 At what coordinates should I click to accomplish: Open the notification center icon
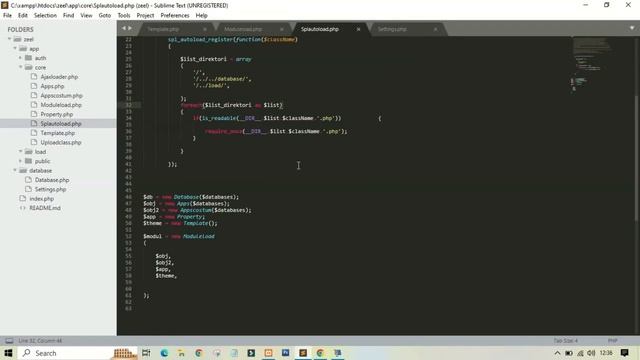click(x=624, y=353)
